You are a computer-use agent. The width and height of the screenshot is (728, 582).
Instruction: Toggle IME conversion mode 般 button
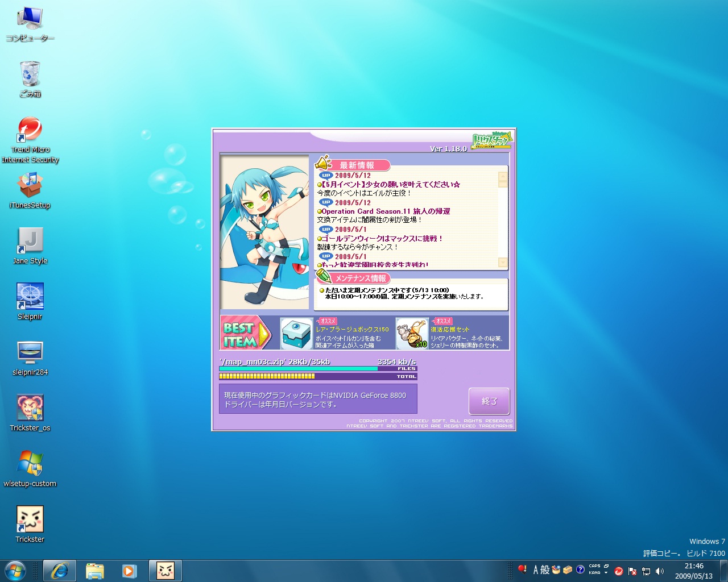545,569
